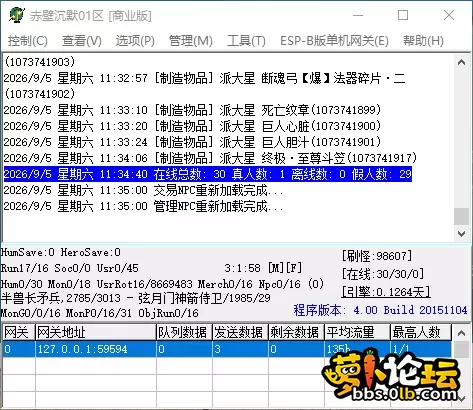The width and height of the screenshot is (473, 410).
Task: Open the 选项(P) menu
Action: pos(135,41)
